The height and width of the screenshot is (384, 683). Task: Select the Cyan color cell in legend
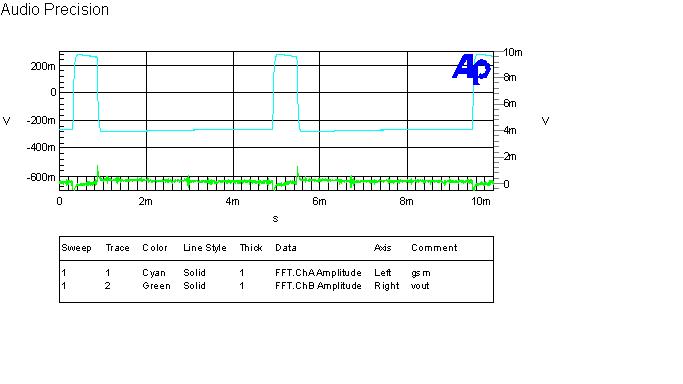[154, 273]
